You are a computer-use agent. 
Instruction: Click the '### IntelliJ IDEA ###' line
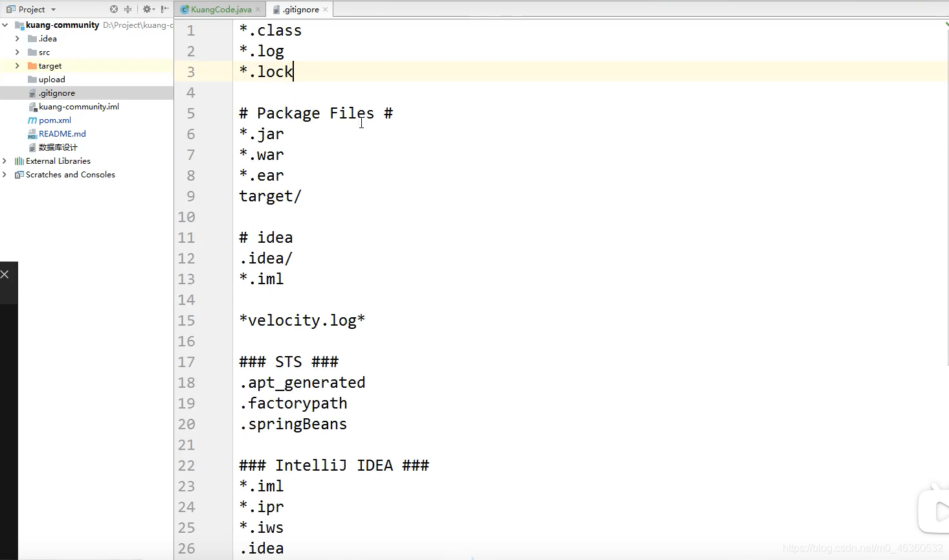[x=334, y=465]
